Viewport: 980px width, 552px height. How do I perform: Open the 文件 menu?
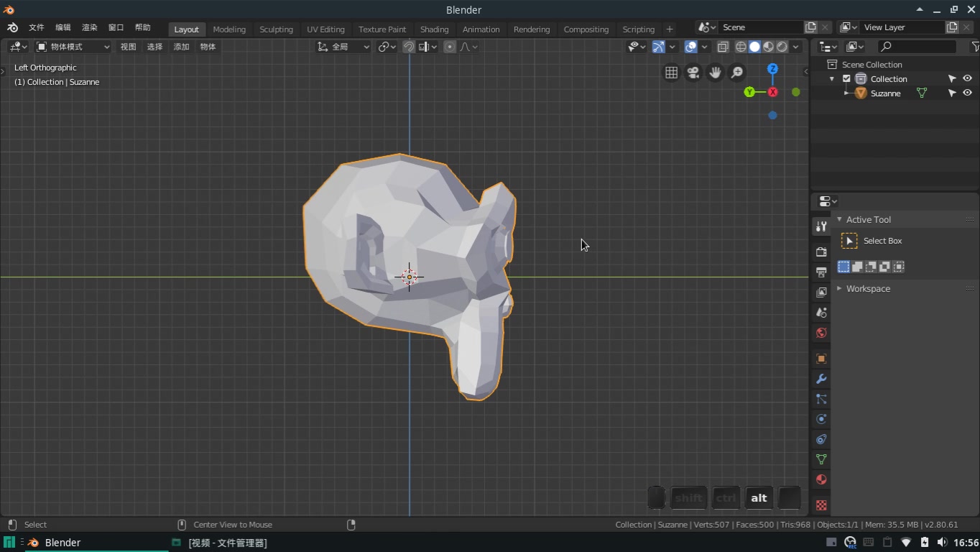coord(36,28)
